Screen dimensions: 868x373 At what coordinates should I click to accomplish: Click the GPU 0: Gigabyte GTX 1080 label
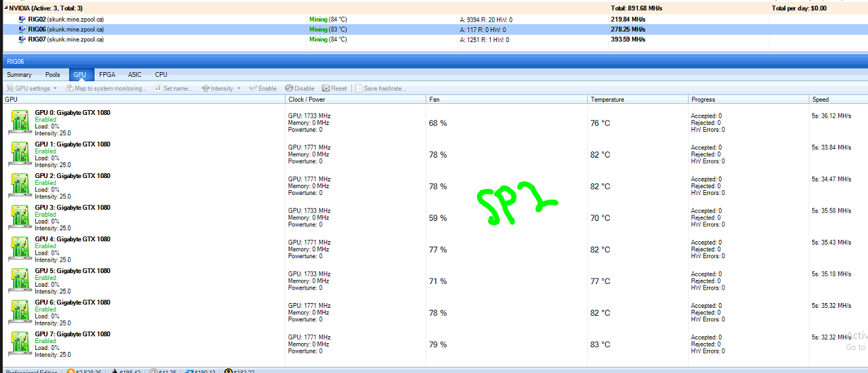click(73, 112)
